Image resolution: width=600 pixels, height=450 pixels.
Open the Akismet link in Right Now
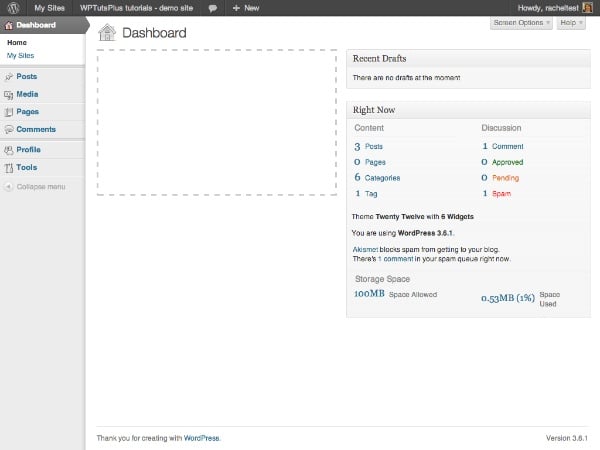tap(366, 247)
